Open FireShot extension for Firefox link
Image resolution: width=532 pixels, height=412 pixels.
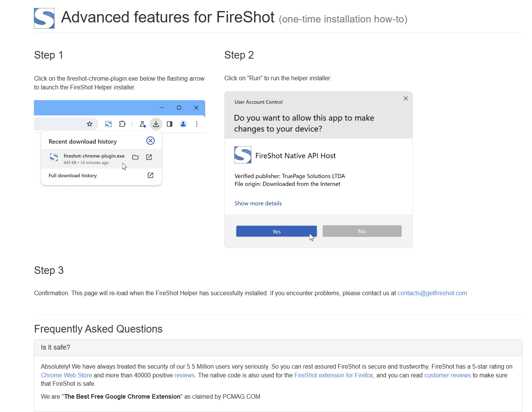coord(334,375)
